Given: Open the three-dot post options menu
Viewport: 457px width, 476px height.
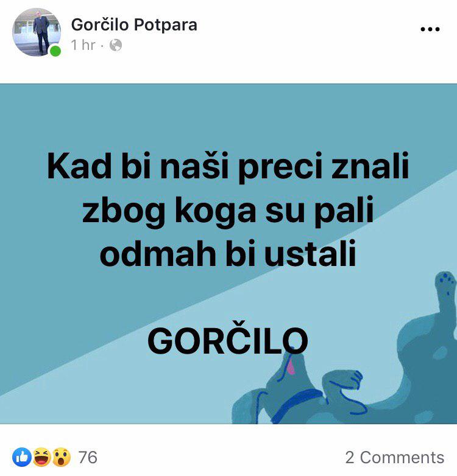Looking at the screenshot, I should tap(430, 29).
